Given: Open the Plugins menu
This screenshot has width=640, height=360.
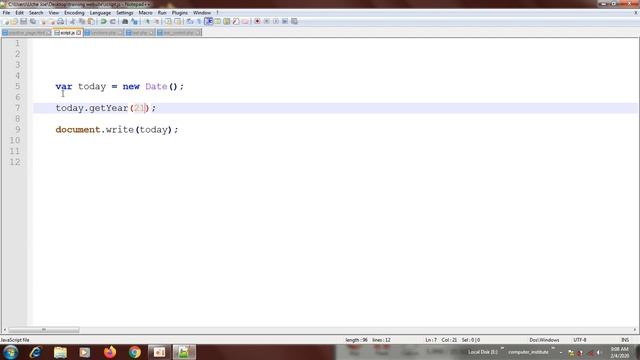Looking at the screenshot, I should coord(179,13).
